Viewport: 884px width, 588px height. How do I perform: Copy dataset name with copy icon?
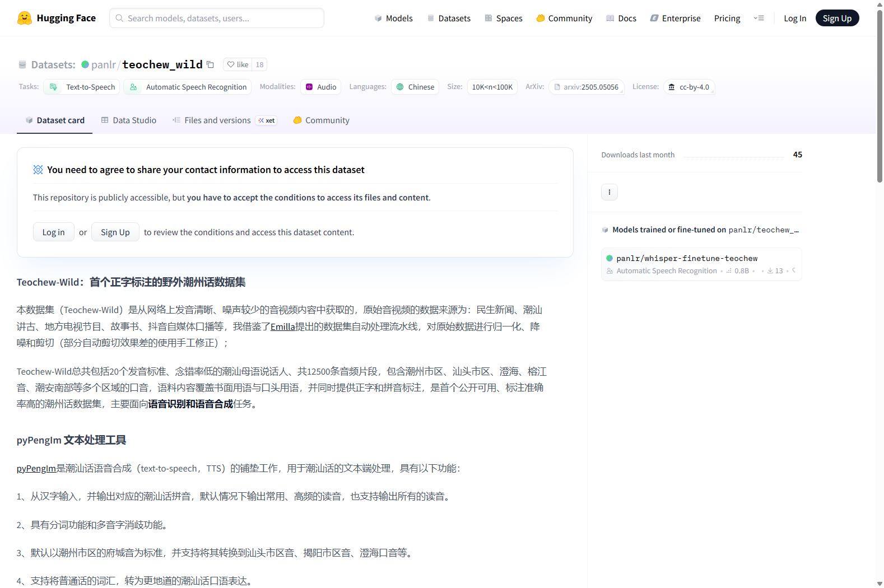coord(211,64)
